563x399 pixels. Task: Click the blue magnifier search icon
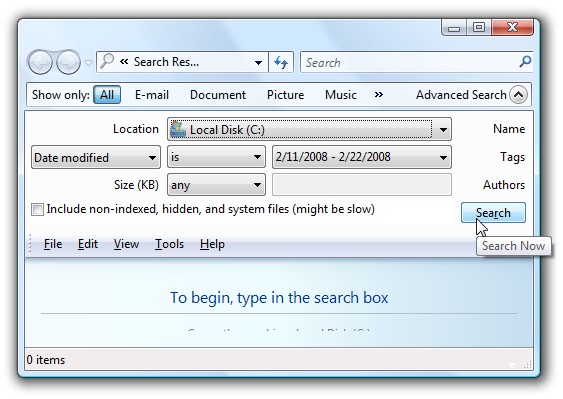coord(525,62)
